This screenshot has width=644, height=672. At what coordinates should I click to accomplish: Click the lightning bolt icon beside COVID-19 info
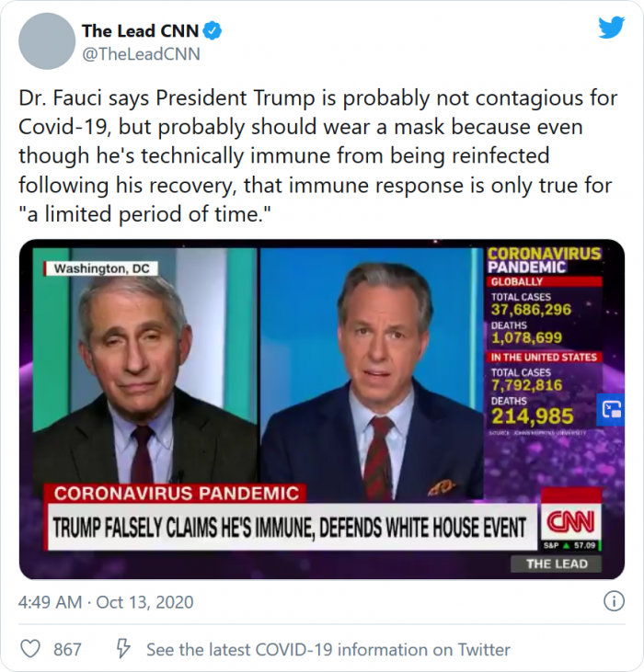click(122, 649)
